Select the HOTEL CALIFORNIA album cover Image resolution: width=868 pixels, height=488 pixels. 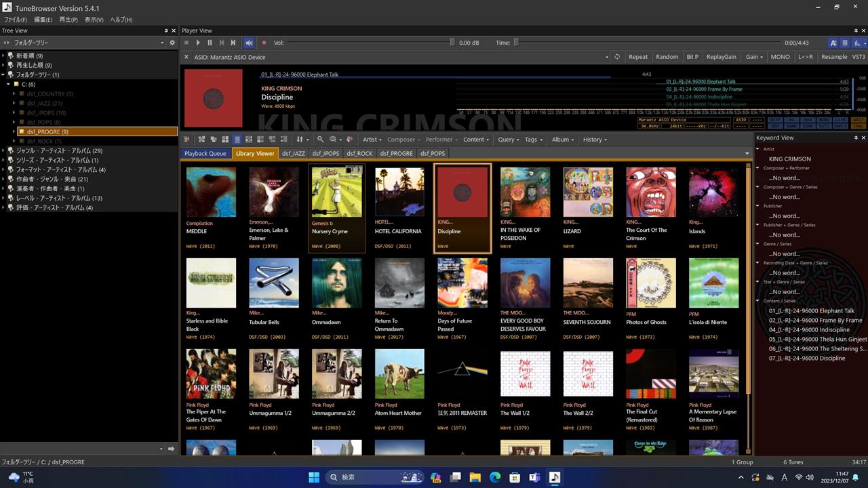click(x=400, y=192)
